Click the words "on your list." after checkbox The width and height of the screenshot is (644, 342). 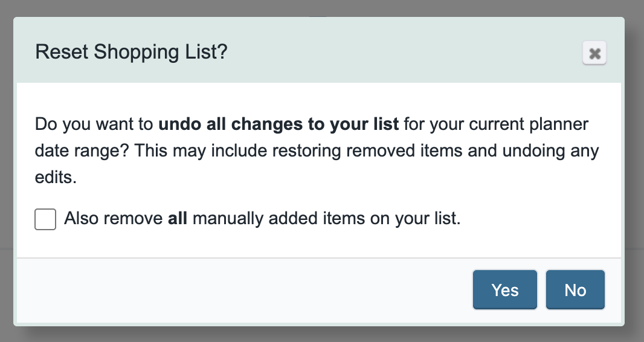pyautogui.click(x=415, y=219)
